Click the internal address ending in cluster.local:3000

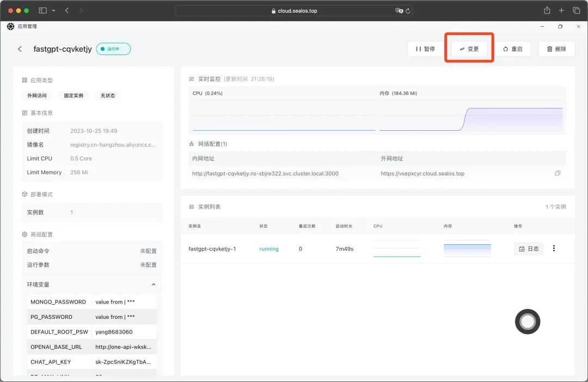(265, 173)
